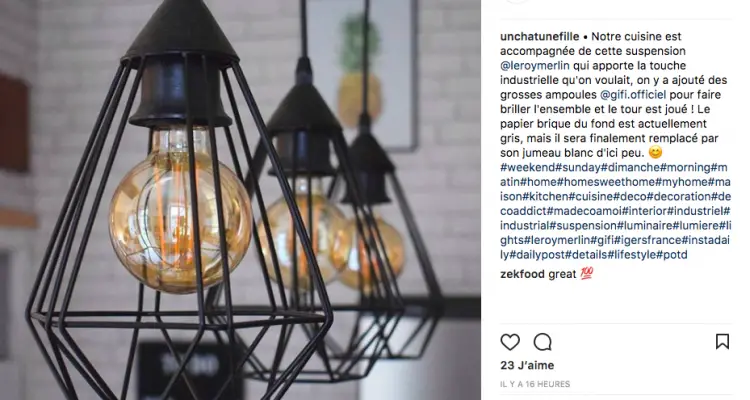View zekfood commenter profile
The image size is (750, 400).
pyautogui.click(x=522, y=274)
